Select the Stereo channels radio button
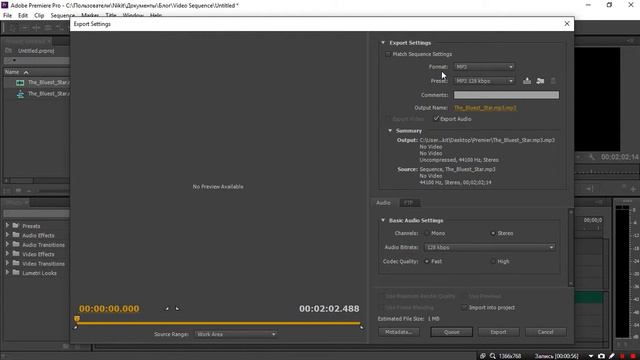The image size is (640, 360). pyautogui.click(x=493, y=233)
